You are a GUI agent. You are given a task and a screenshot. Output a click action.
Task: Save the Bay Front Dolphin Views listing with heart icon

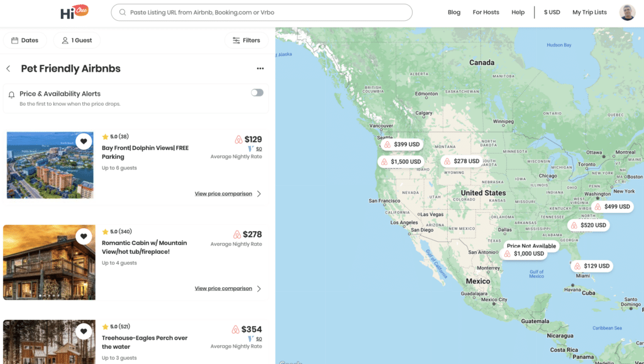(84, 141)
